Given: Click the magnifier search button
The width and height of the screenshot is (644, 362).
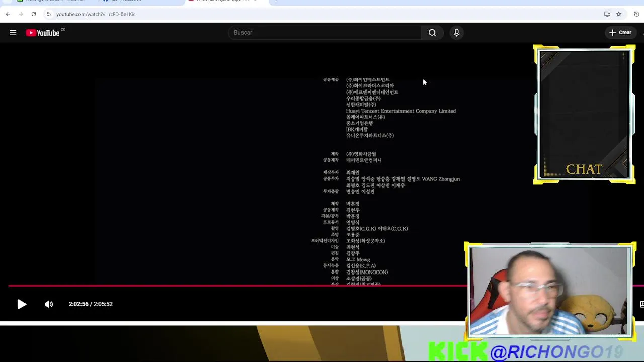Looking at the screenshot, I should pos(432,33).
